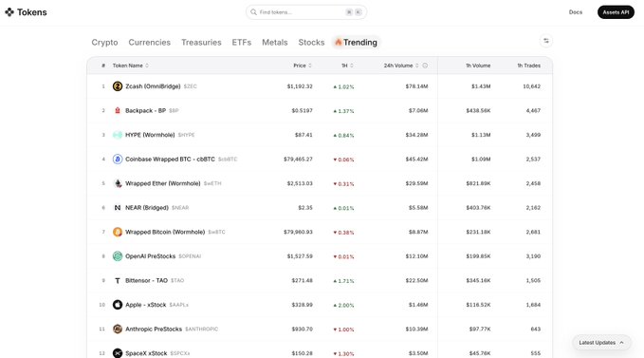Click Zcash 1h trades 10,642
644x358 pixels.
tap(531, 86)
